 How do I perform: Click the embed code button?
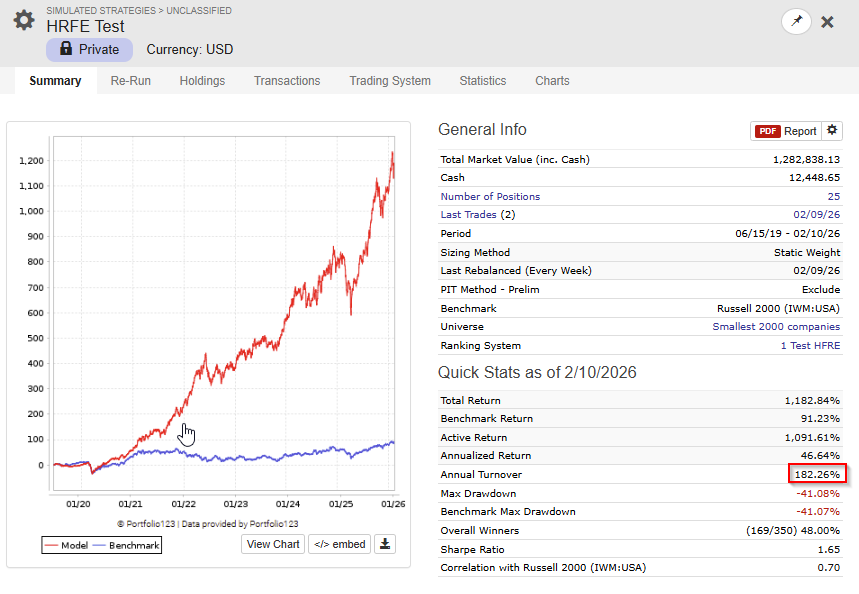click(339, 544)
